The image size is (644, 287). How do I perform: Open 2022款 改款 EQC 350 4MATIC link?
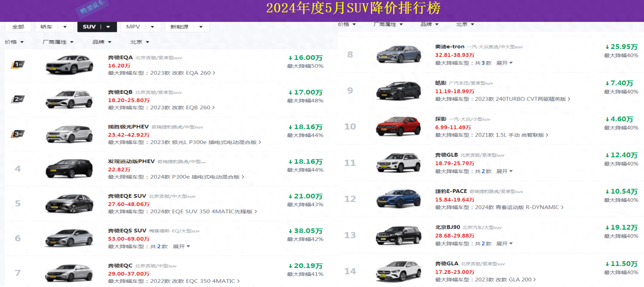point(195,281)
